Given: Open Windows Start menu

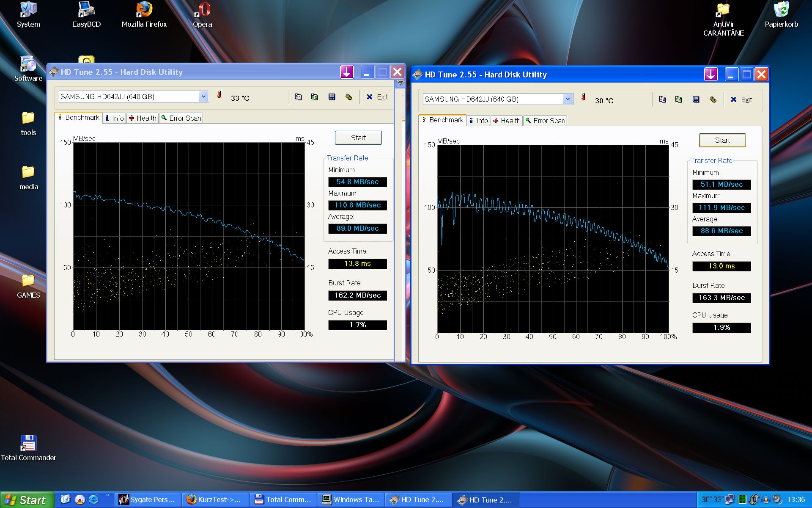Looking at the screenshot, I should (26, 500).
